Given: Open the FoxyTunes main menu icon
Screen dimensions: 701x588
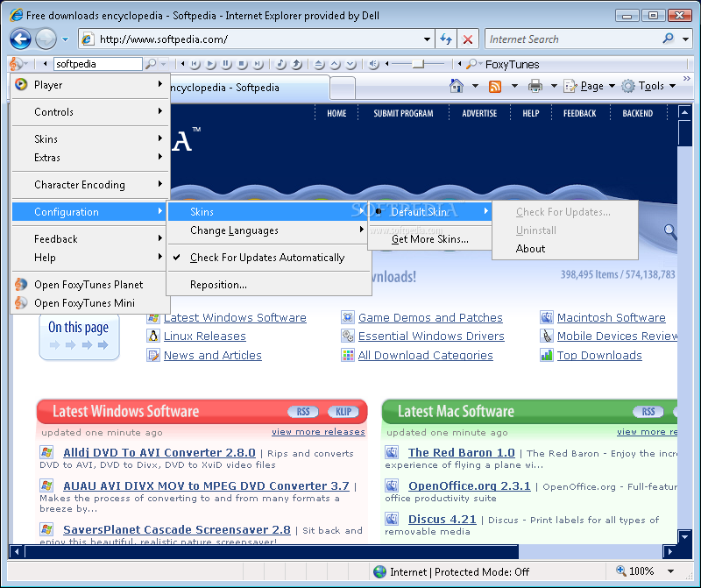Looking at the screenshot, I should tap(15, 64).
